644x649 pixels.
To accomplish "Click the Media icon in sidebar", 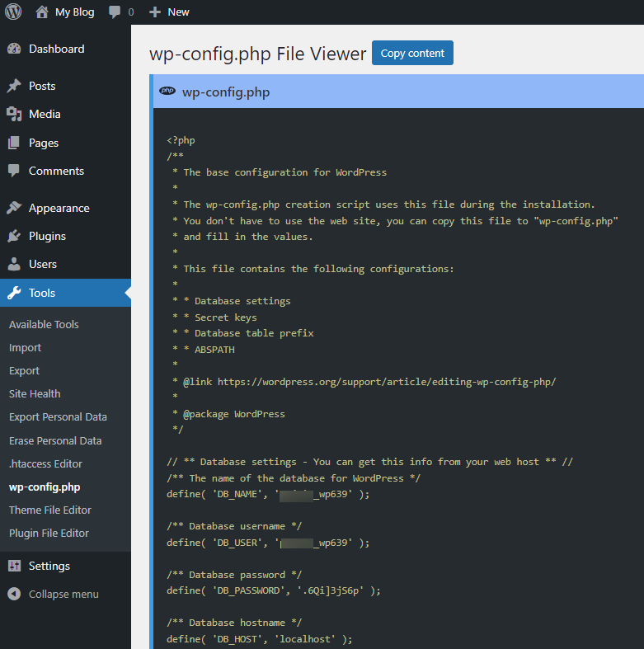I will tap(14, 114).
